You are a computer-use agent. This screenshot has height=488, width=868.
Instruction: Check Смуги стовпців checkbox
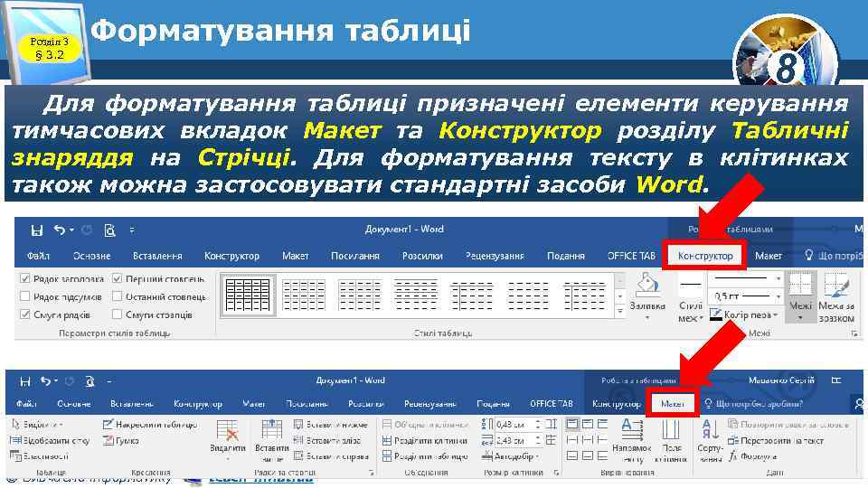click(x=117, y=314)
